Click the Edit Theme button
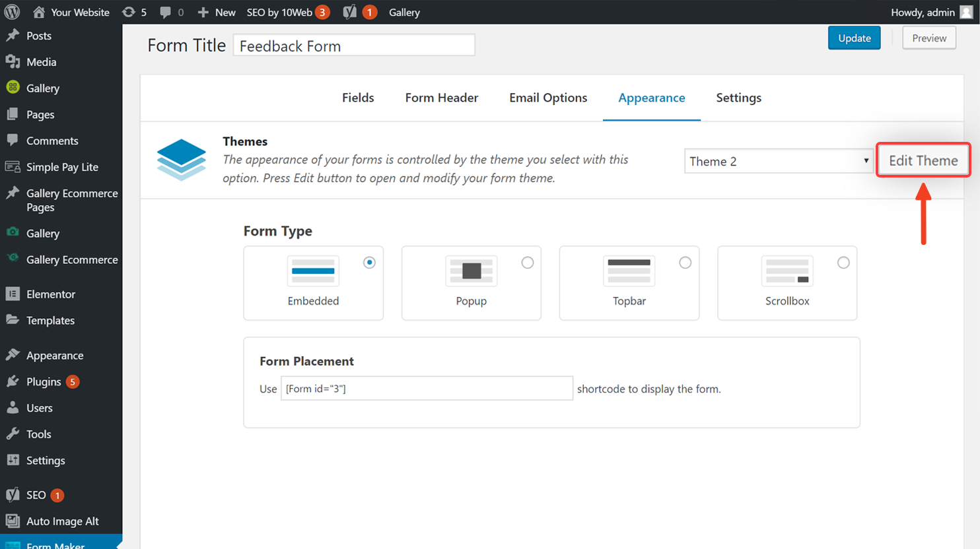This screenshot has width=980, height=549. pyautogui.click(x=923, y=160)
